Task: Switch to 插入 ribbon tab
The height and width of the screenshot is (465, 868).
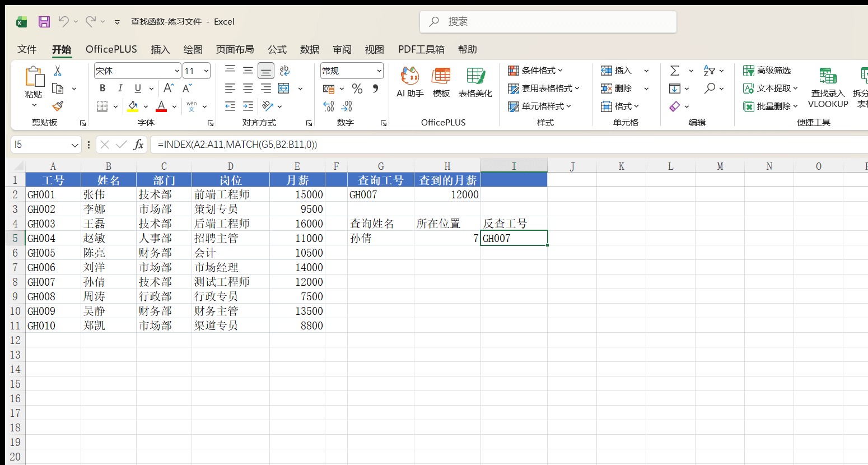Action: tap(160, 49)
